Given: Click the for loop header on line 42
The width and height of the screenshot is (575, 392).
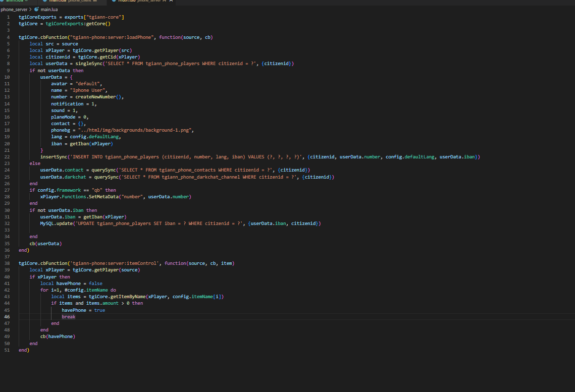Looking at the screenshot, I should pyautogui.click(x=78, y=291).
